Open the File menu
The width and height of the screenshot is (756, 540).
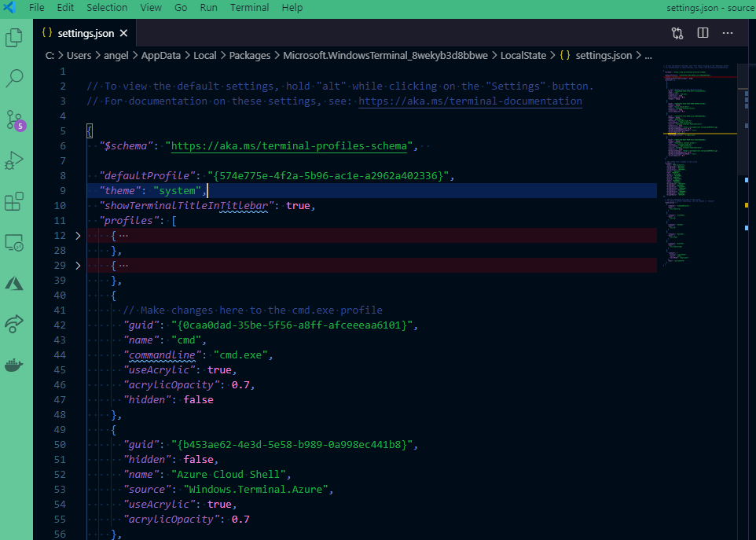click(x=37, y=8)
